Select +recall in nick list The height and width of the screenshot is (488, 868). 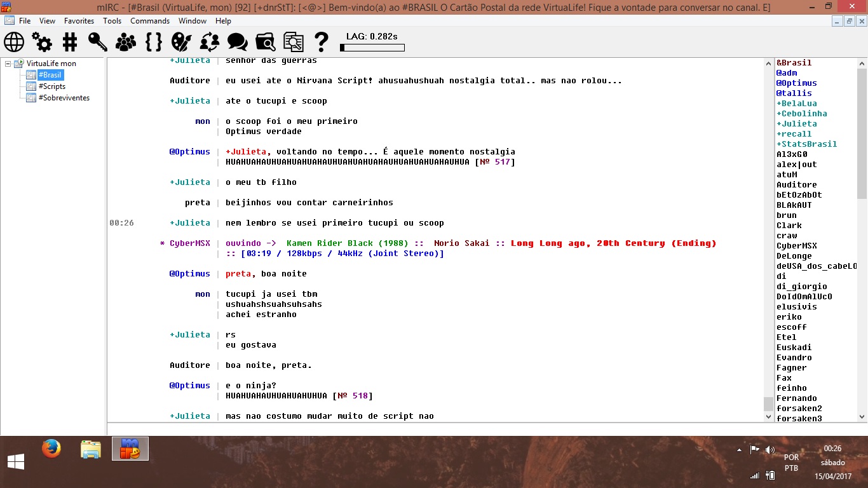[x=794, y=134]
